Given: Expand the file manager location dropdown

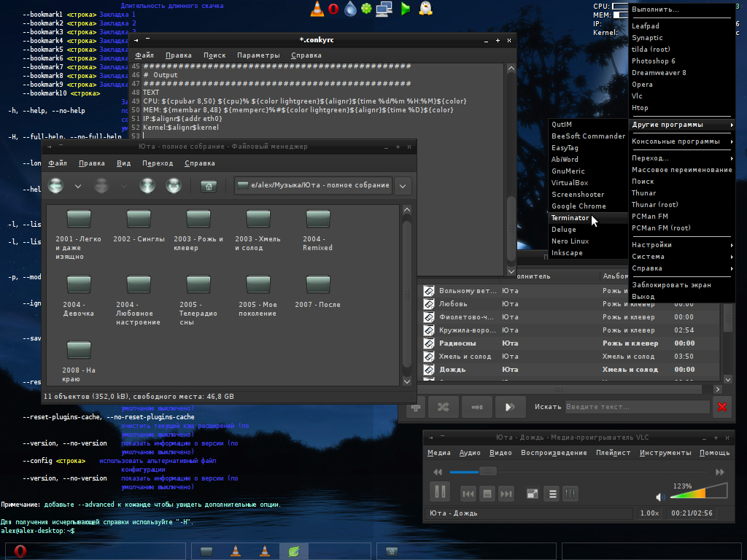Looking at the screenshot, I should point(403,186).
